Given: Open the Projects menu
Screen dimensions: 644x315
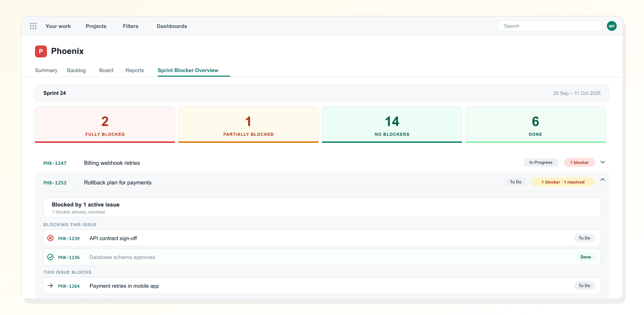Looking at the screenshot, I should [x=96, y=26].
